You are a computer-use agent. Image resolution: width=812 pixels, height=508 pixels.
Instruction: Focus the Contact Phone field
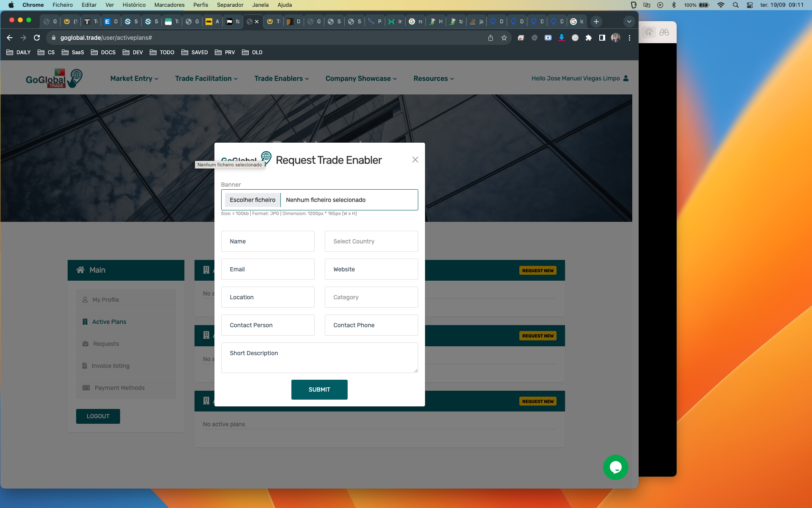pos(371,325)
